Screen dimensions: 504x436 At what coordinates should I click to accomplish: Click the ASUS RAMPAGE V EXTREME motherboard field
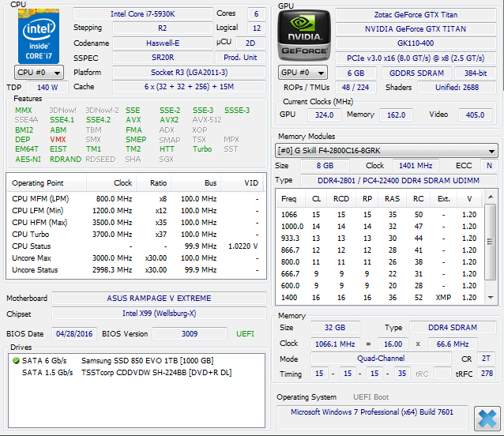pyautogui.click(x=159, y=298)
